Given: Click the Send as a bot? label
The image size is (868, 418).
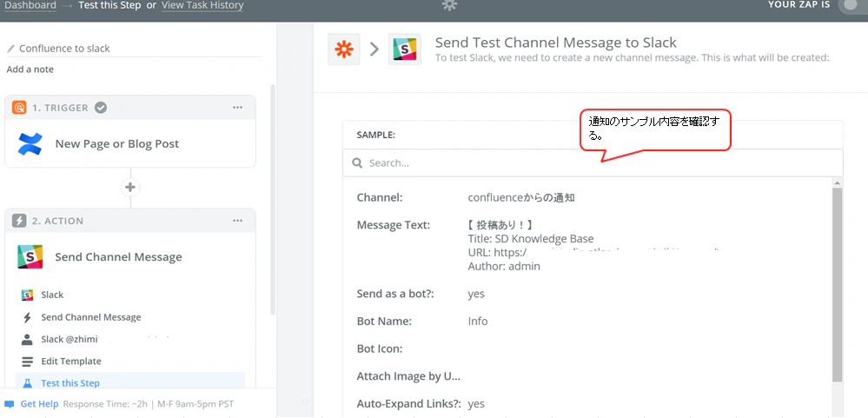Looking at the screenshot, I should (x=395, y=294).
